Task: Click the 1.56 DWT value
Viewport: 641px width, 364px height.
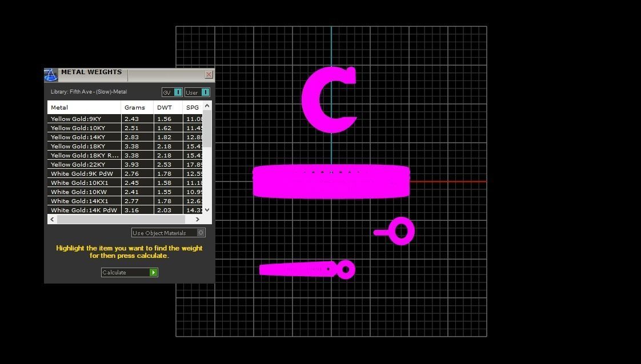Action: point(165,119)
